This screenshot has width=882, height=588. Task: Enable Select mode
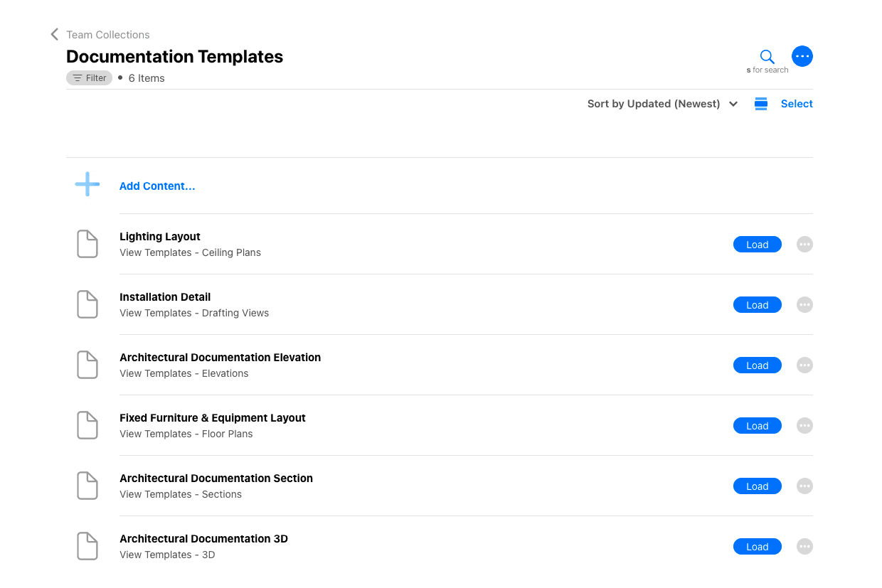pos(797,103)
